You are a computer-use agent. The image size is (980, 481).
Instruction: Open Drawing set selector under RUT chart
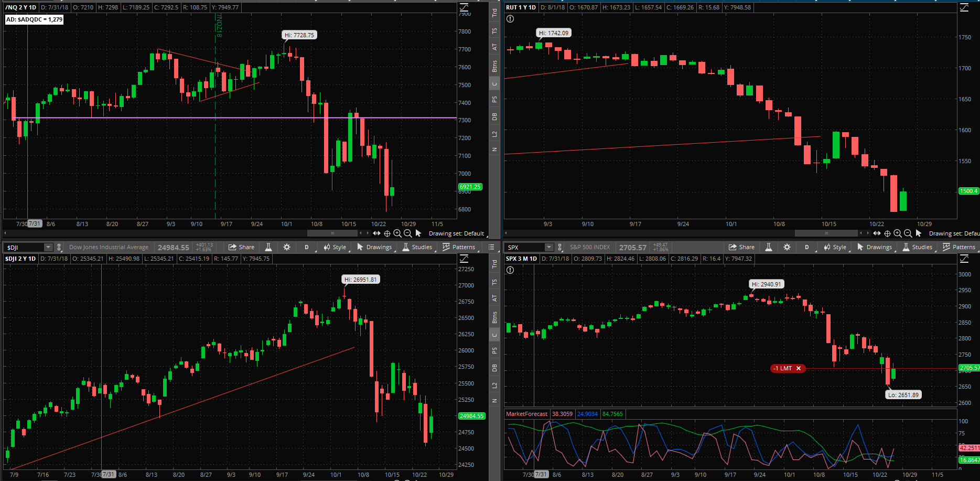click(x=953, y=233)
